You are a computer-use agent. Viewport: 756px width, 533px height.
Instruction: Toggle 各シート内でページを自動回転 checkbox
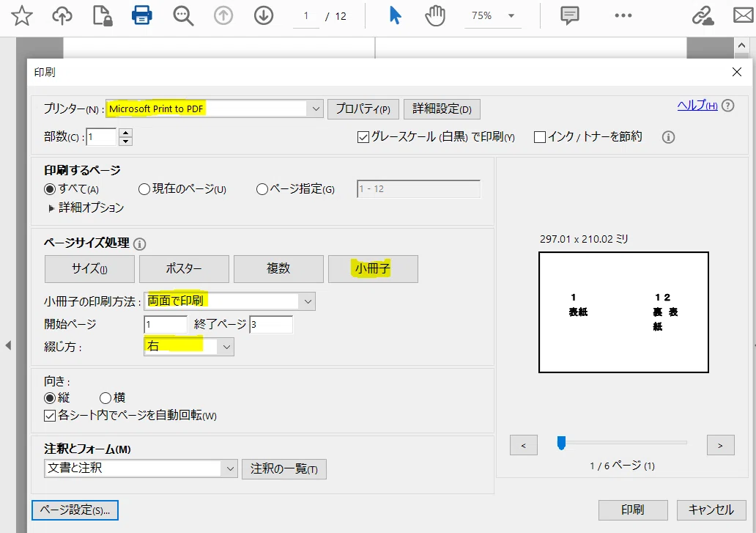[50, 416]
